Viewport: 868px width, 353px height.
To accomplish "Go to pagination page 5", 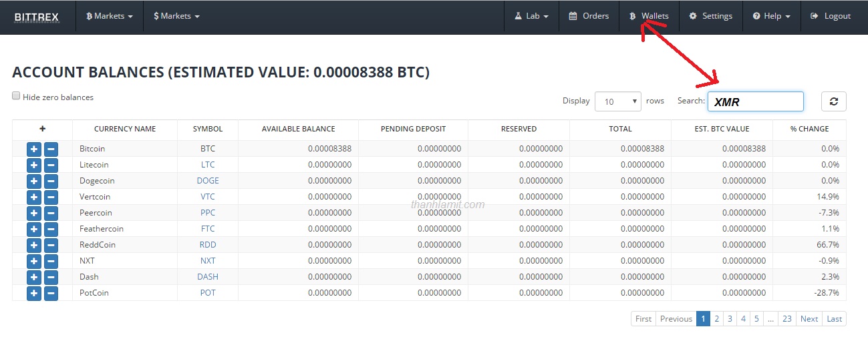I will pyautogui.click(x=756, y=319).
